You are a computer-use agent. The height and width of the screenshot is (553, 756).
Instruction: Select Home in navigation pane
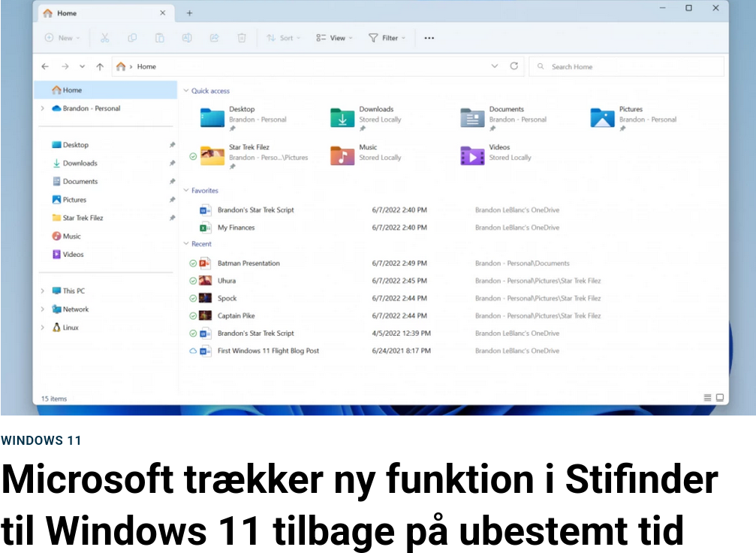point(106,89)
